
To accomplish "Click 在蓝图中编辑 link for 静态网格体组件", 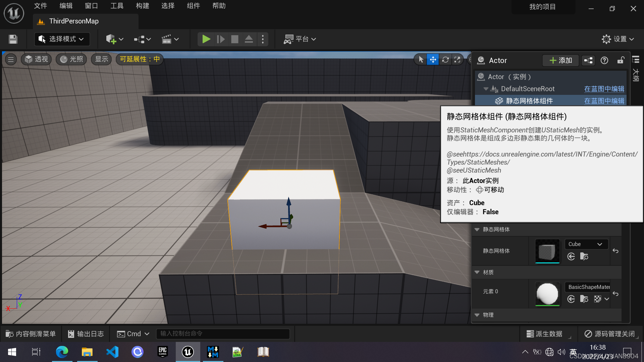I will pos(604,101).
